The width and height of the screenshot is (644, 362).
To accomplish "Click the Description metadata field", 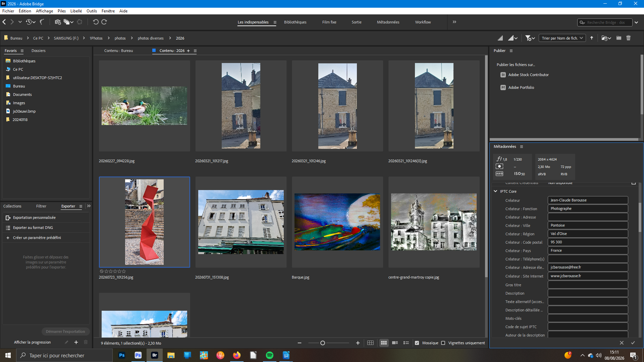I will click(588, 294).
